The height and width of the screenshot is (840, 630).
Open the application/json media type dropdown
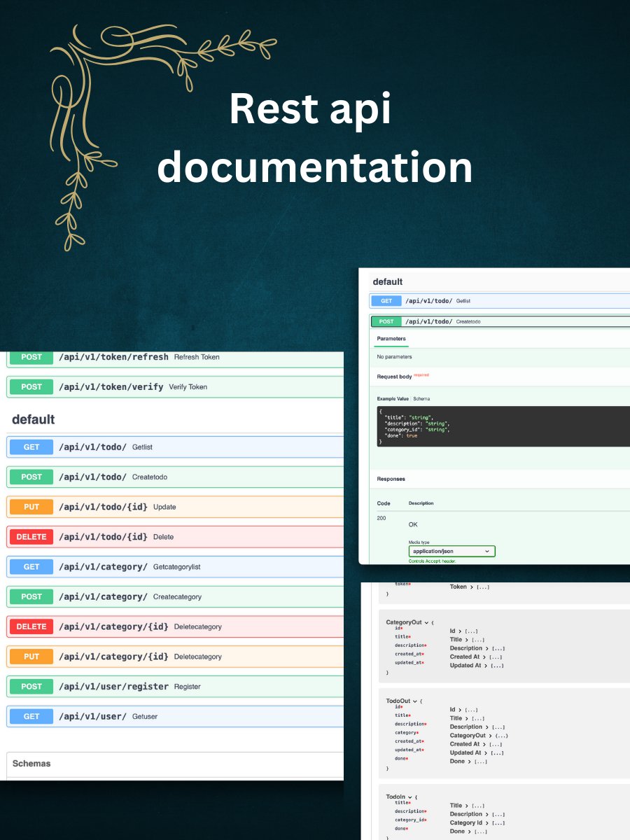point(451,551)
